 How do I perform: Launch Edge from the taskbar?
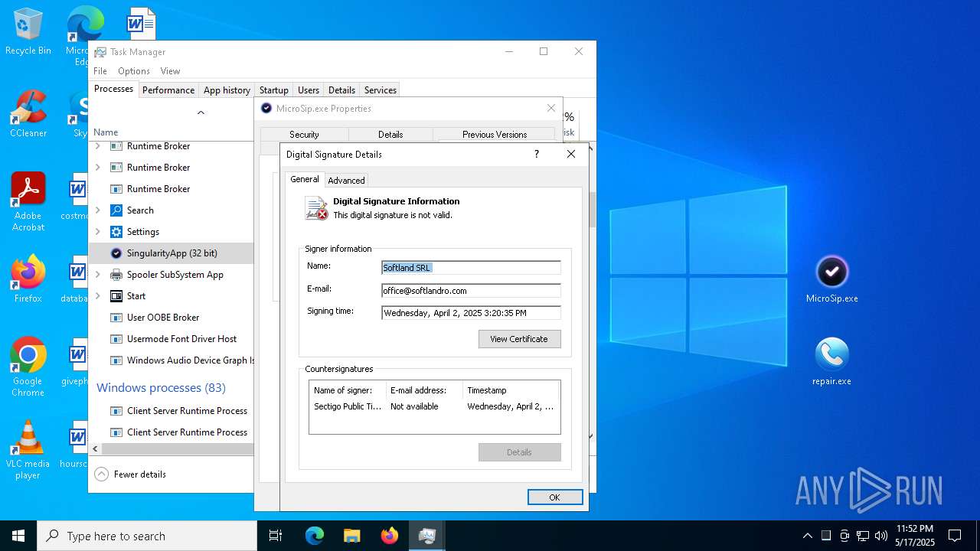315,536
